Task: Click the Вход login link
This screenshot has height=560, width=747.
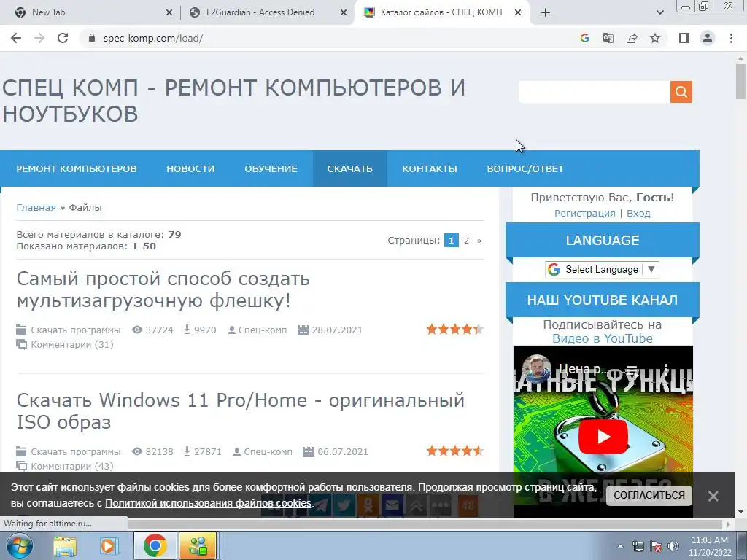Action: click(638, 214)
